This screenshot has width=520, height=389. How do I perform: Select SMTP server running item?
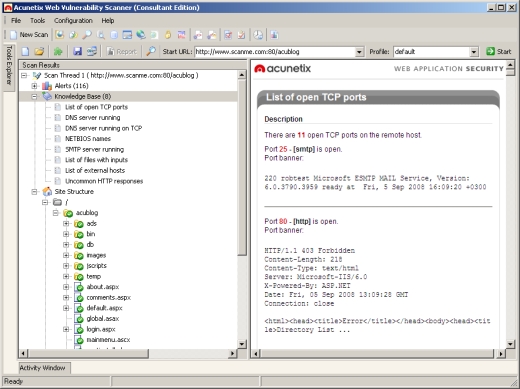94,149
